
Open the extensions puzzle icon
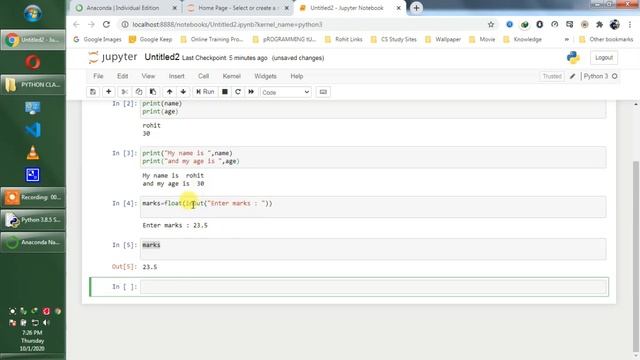coord(600,24)
